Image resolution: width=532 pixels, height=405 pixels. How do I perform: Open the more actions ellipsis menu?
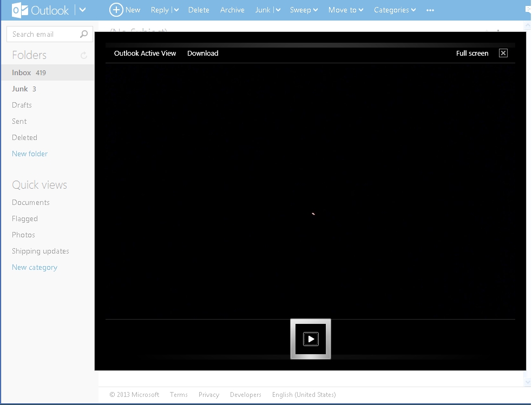click(x=430, y=10)
